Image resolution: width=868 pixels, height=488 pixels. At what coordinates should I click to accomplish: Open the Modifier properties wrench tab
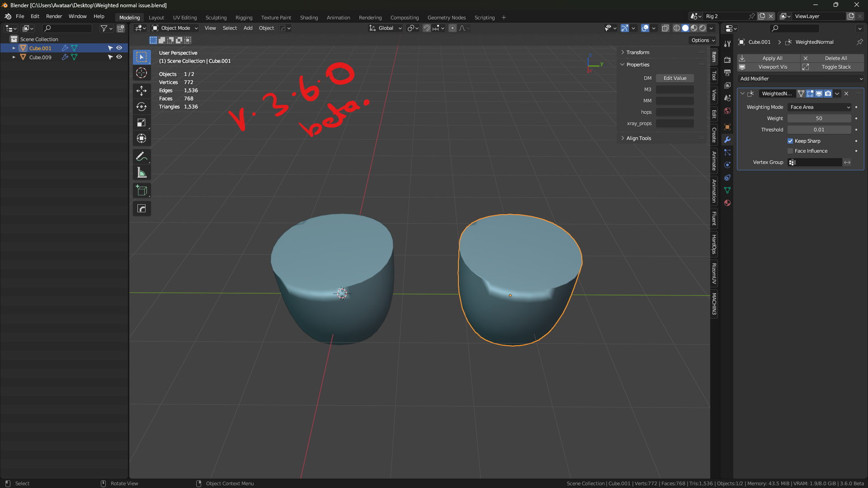pyautogui.click(x=727, y=140)
